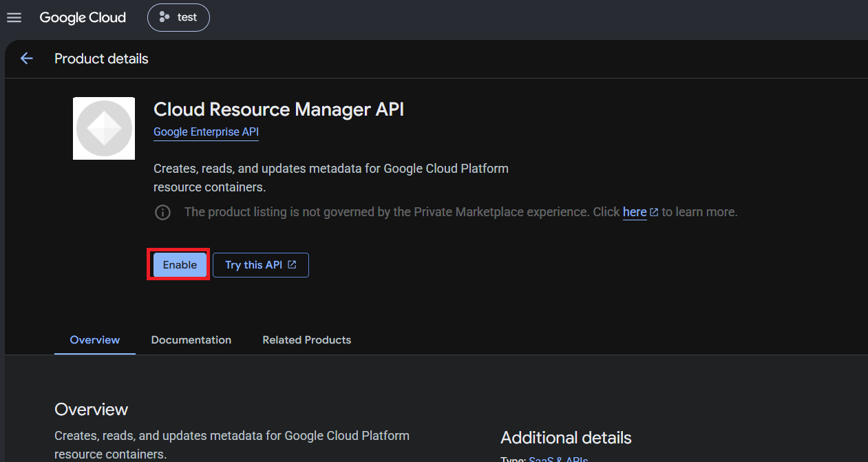
Task: Click the Google Cloud logo
Action: 83,18
